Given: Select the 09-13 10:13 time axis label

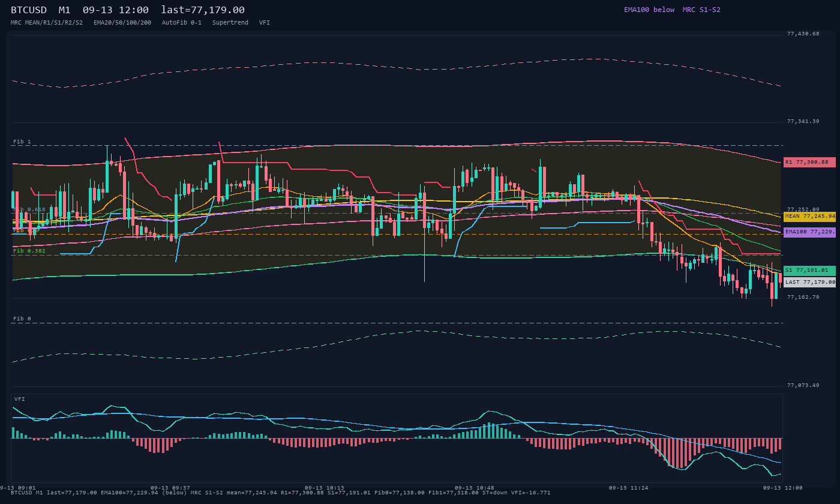Looking at the screenshot, I should coord(325,488).
